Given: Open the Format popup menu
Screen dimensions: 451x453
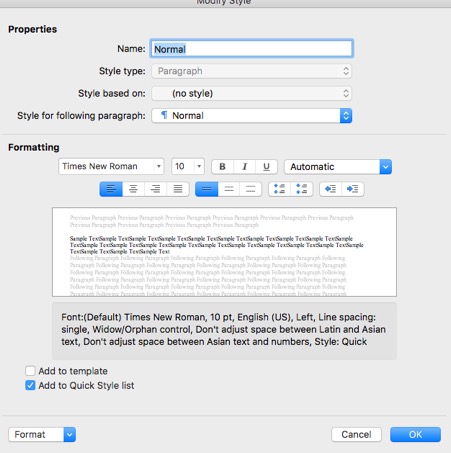Looking at the screenshot, I should click(x=42, y=435).
